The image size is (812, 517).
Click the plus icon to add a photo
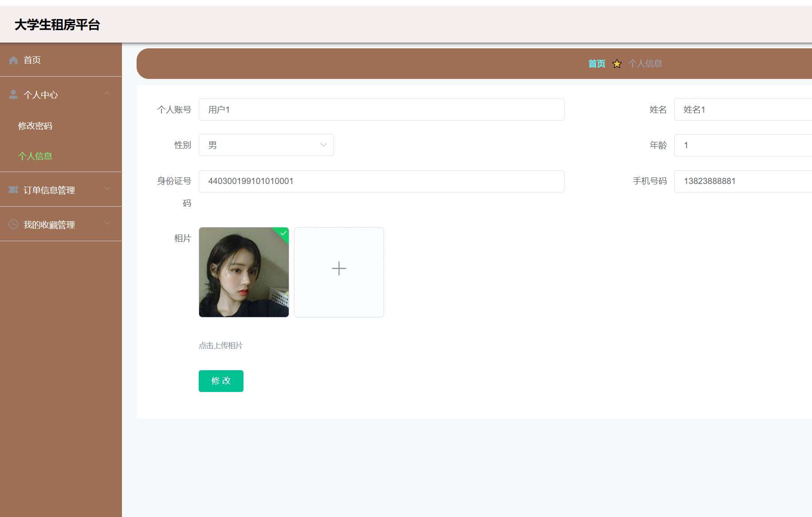point(338,268)
